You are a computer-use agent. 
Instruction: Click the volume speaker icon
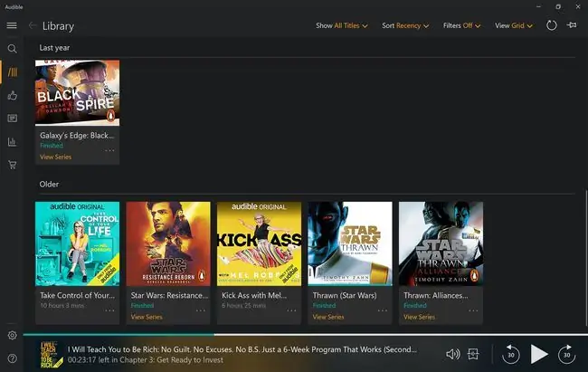coord(452,354)
